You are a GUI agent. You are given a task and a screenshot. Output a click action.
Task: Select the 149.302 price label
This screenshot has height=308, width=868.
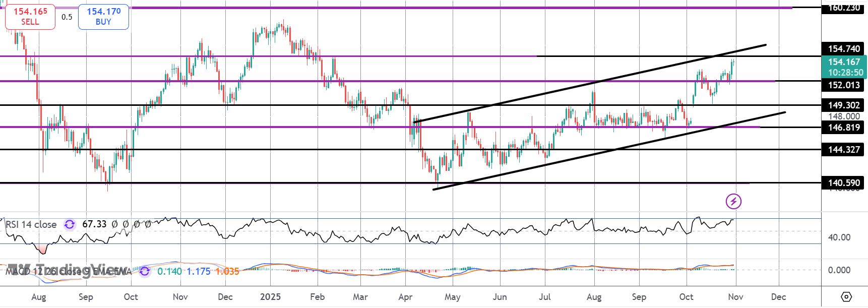(x=844, y=105)
